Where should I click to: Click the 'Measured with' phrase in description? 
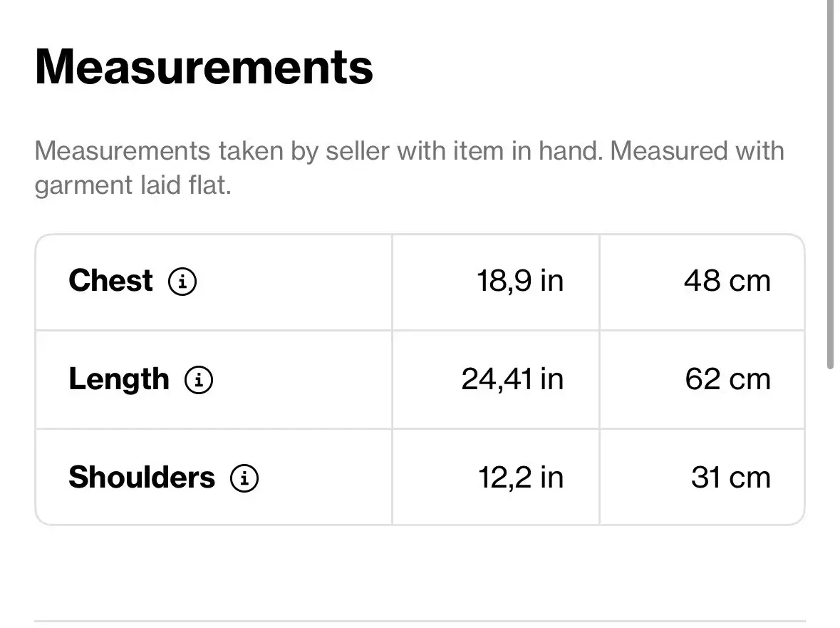pos(697,150)
